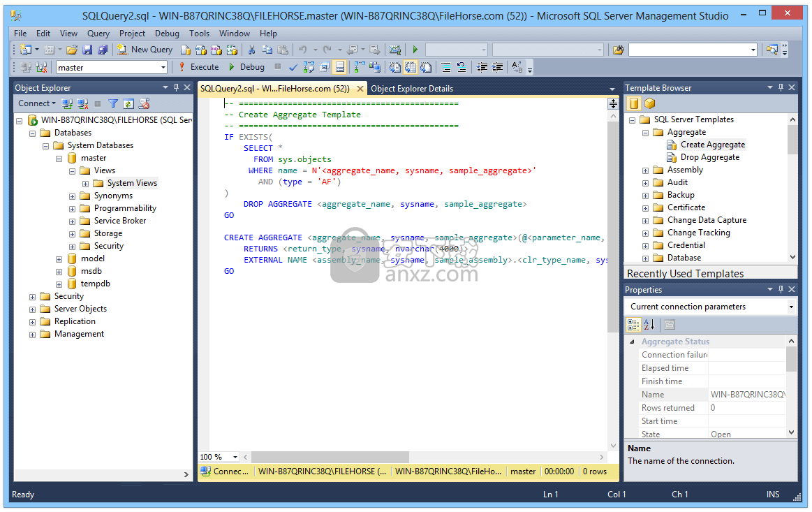Screen dimensions: 812x512
Task: Toggle auto-hide pin on Template Browser
Action: tap(781, 87)
